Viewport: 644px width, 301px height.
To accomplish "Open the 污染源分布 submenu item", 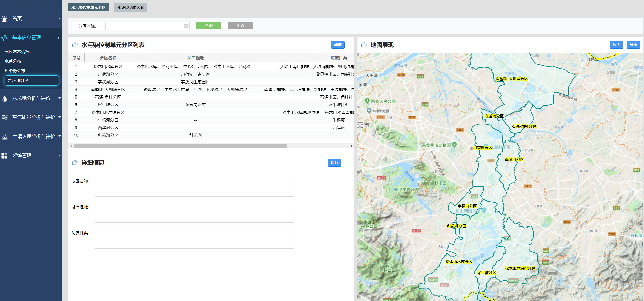I will pyautogui.click(x=15, y=71).
